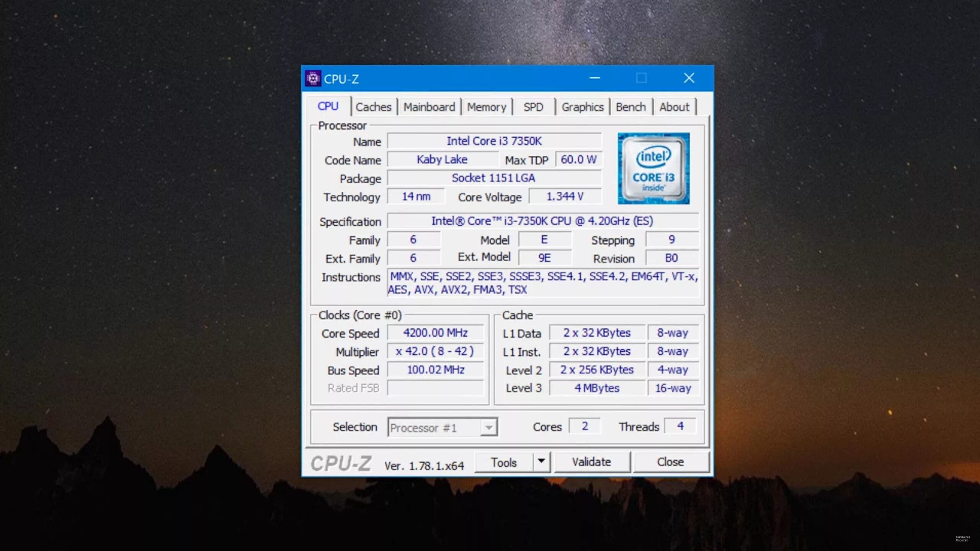Click the processor Name field

[494, 141]
